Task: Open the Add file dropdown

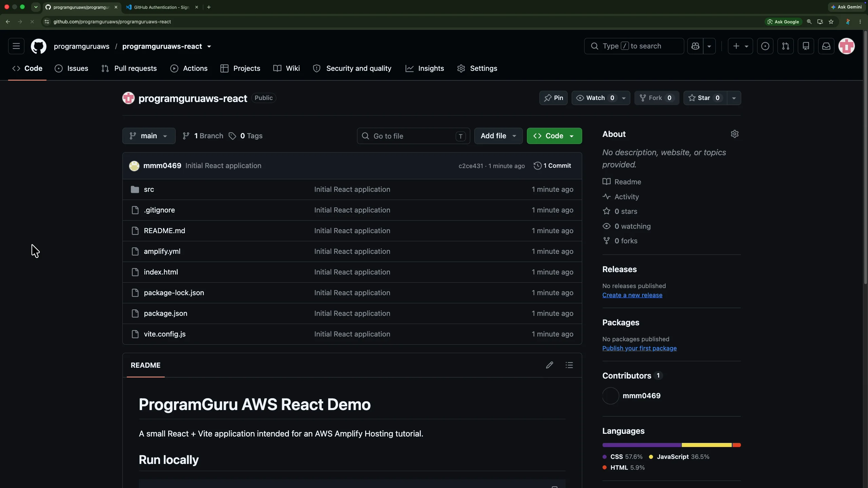Action: coord(498,136)
